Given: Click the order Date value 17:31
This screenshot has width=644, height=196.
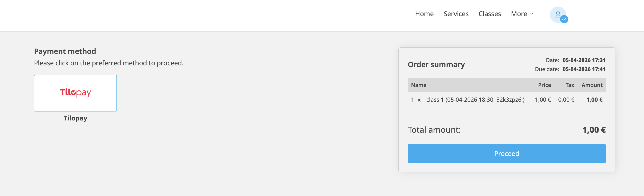Looking at the screenshot, I should pyautogui.click(x=584, y=60).
